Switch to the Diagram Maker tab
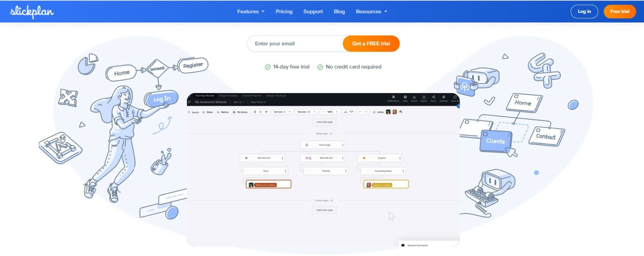The image size is (644, 256). click(x=228, y=96)
